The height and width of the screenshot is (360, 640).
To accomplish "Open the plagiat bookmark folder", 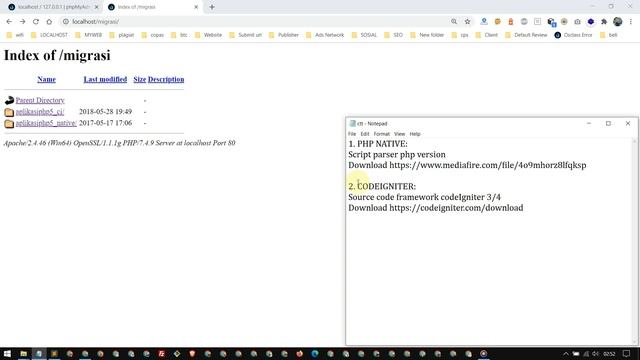I will point(122,35).
